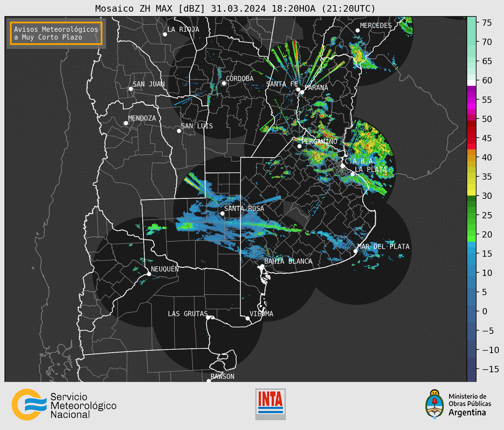Click the 0 tick label on the color scale

coord(484,312)
